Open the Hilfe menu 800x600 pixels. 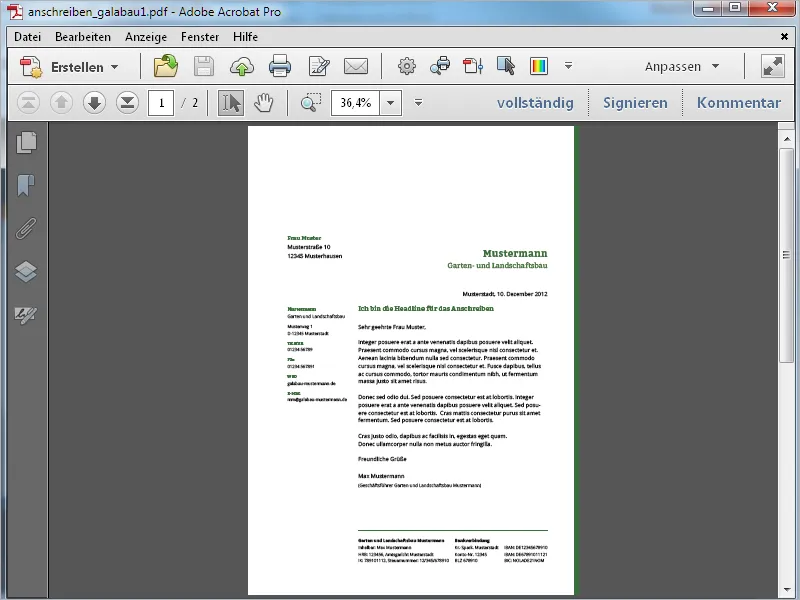(245, 37)
